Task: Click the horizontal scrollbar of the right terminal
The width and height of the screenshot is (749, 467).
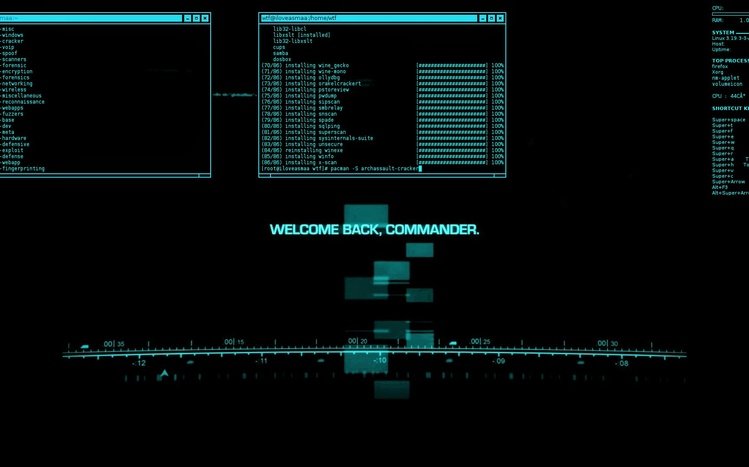Action: click(x=382, y=175)
